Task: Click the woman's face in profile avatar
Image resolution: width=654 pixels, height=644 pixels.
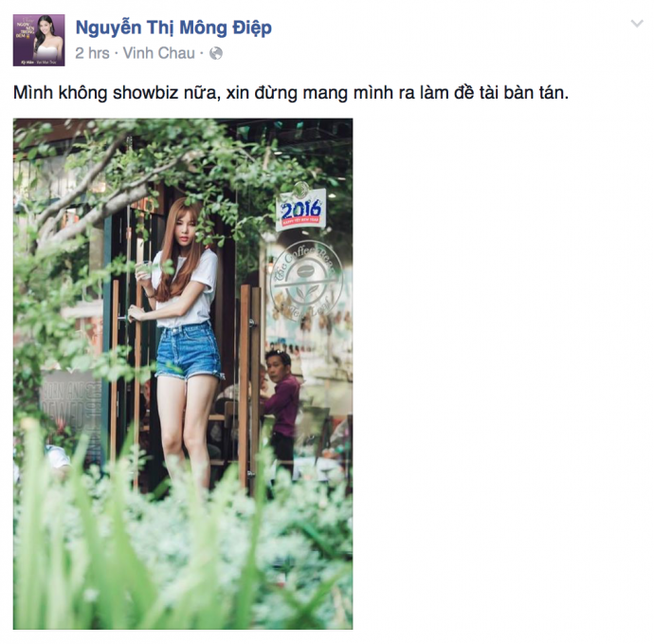Action: (x=45, y=28)
